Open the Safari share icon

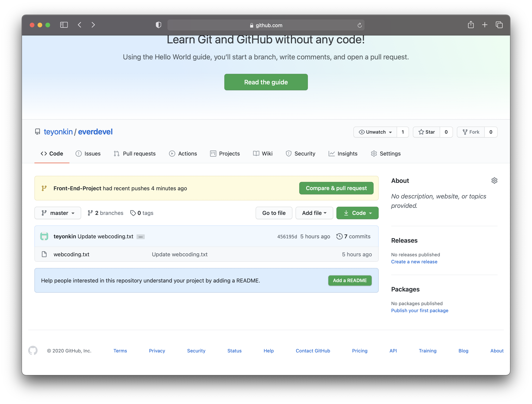[471, 25]
